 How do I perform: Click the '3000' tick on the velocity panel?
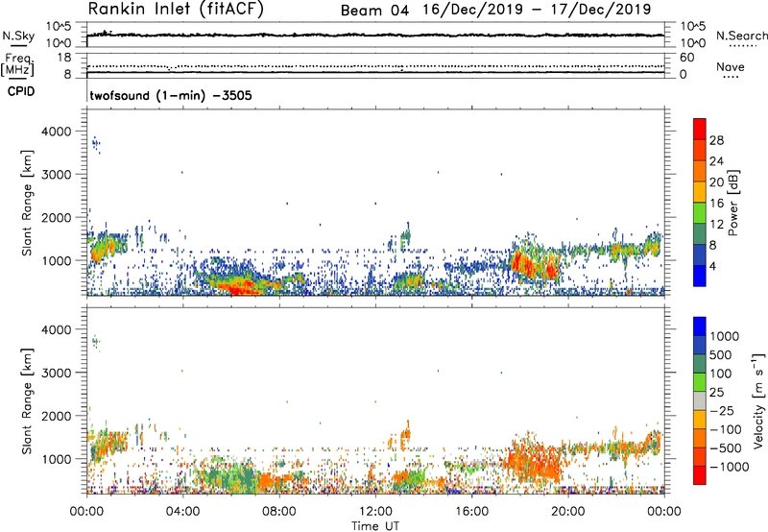[x=57, y=373]
